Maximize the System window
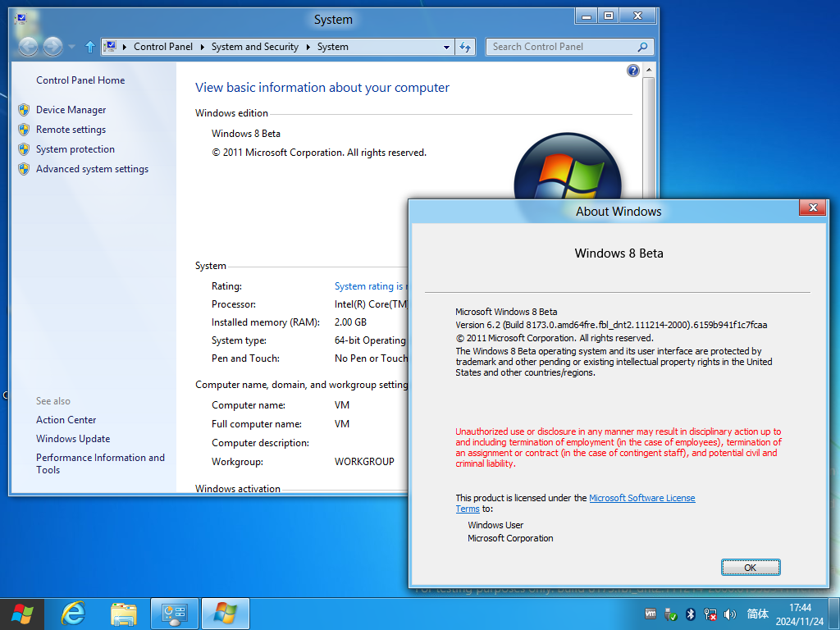Screen dimensions: 840x630 click(x=609, y=16)
